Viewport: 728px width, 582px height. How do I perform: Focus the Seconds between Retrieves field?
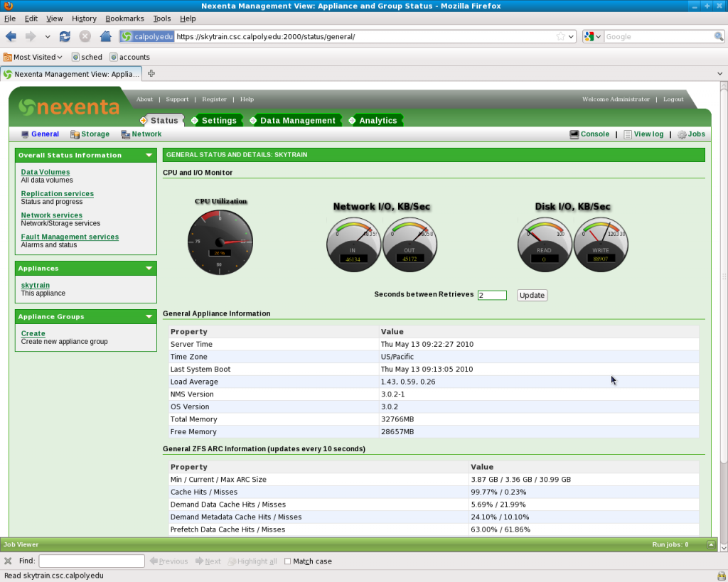coord(492,295)
